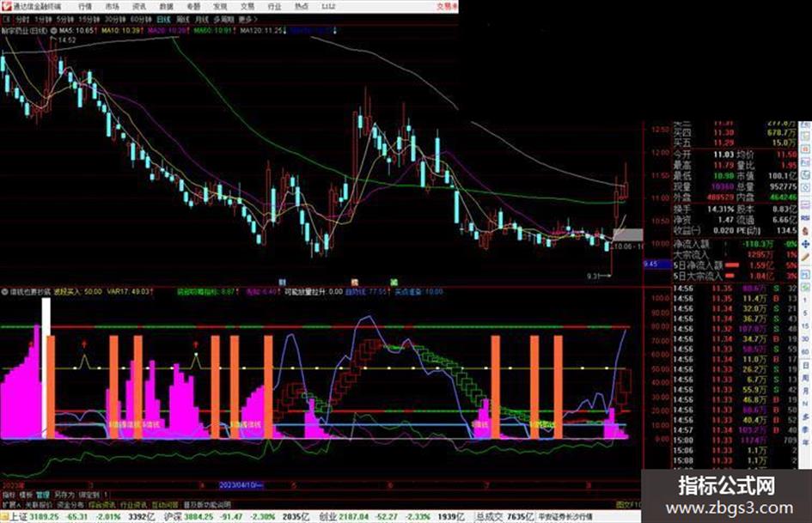Click the red 交易 button at top right
812x523 pixels.
click(447, 6)
